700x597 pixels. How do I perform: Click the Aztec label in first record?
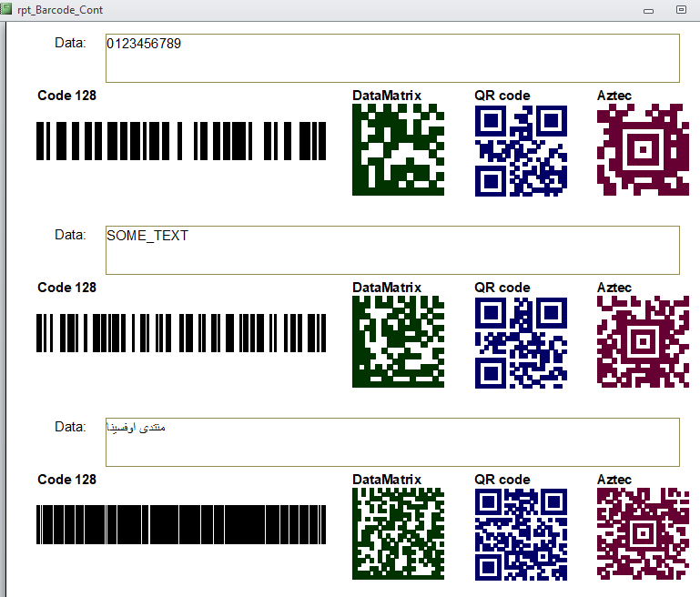click(614, 96)
